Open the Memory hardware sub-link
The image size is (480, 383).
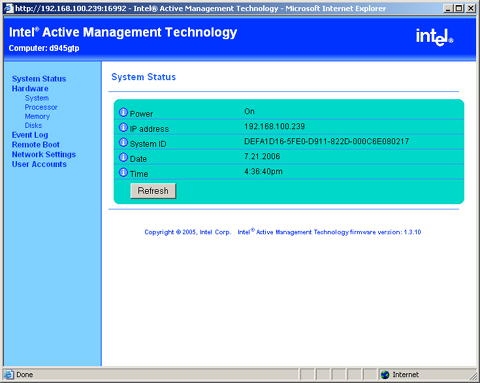(x=37, y=116)
